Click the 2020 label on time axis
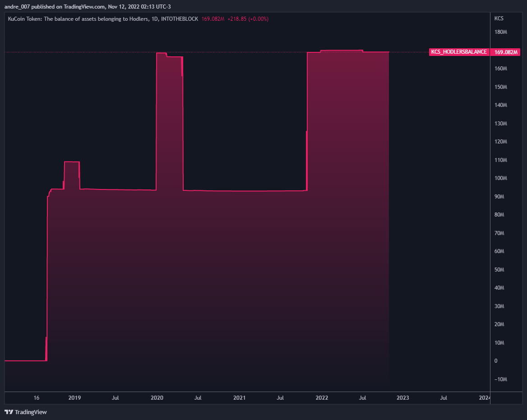 click(157, 398)
